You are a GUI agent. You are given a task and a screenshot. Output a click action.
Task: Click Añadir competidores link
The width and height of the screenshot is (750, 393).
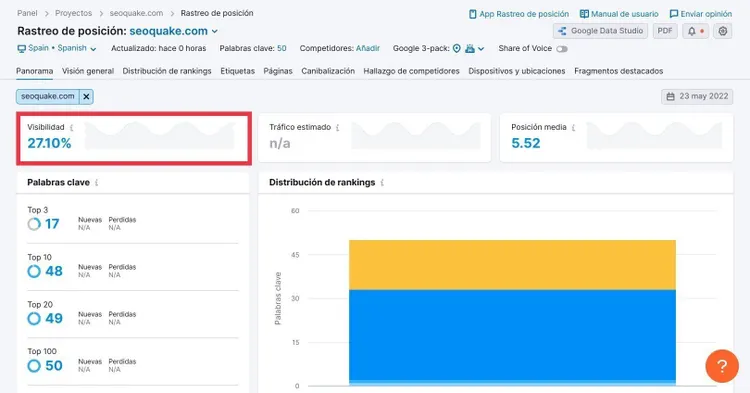tap(368, 48)
